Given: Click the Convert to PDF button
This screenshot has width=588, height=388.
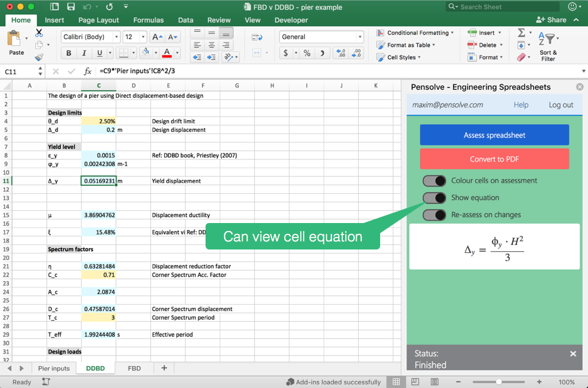Looking at the screenshot, I should pos(494,159).
